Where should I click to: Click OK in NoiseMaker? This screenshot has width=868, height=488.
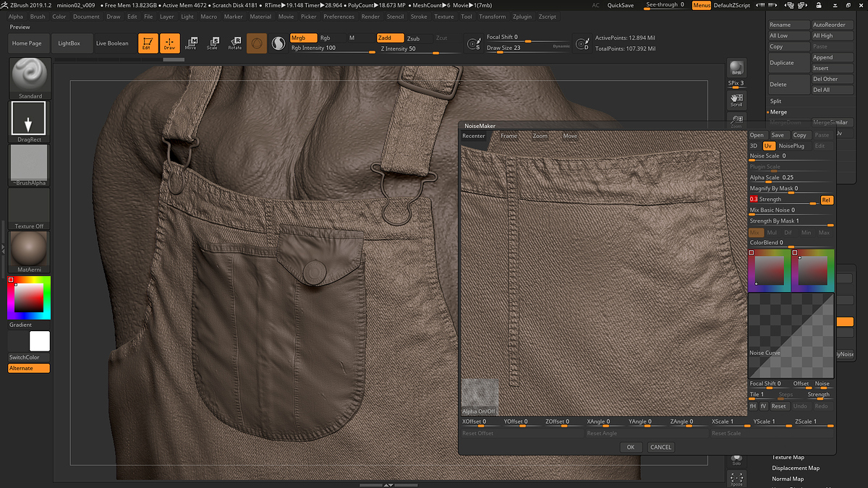coord(631,447)
